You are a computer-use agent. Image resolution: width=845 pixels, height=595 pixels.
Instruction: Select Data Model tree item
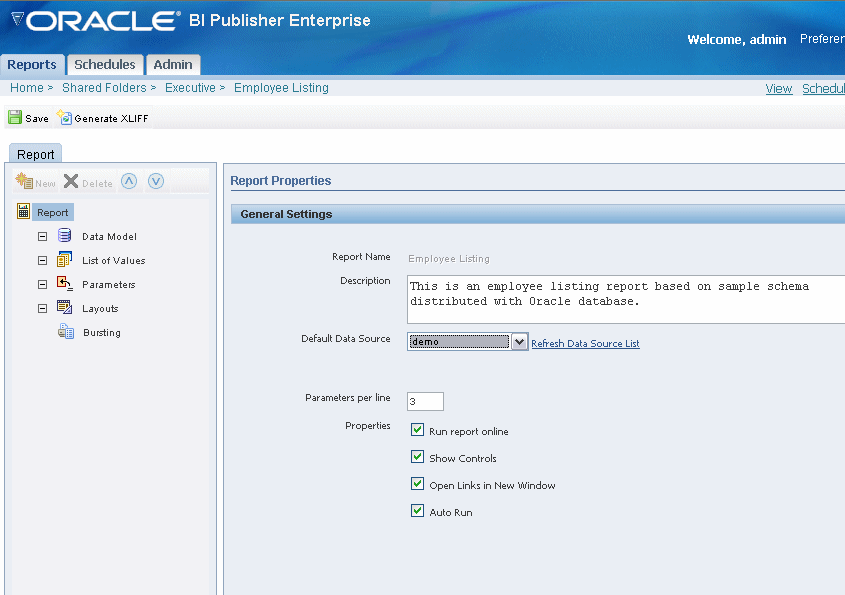click(x=109, y=237)
